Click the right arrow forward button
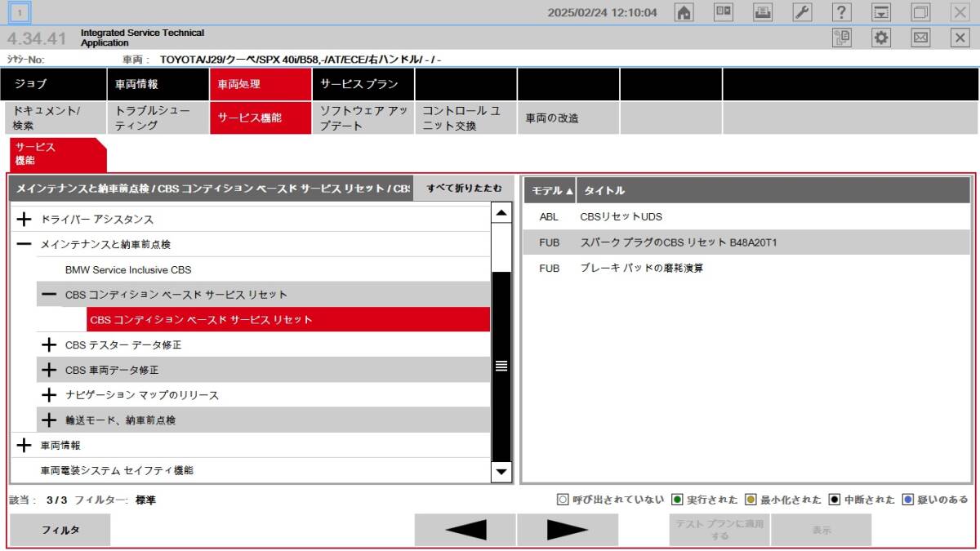The image size is (980, 551). coord(567,530)
